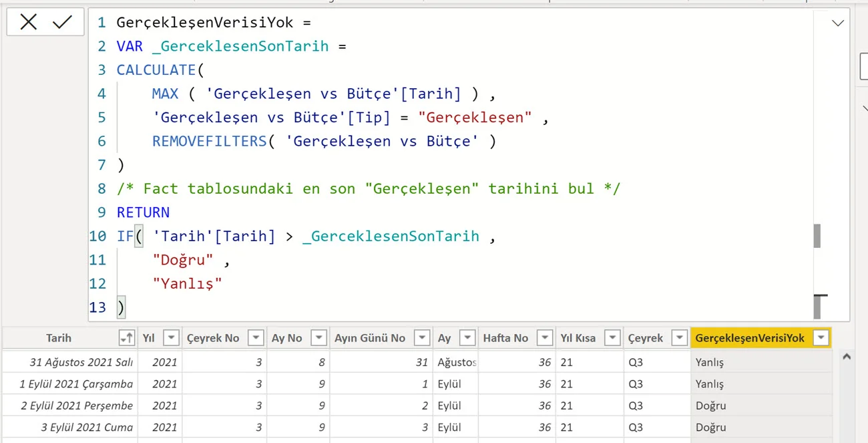
Task: Place cursor on the RETURN line
Action: tap(144, 212)
